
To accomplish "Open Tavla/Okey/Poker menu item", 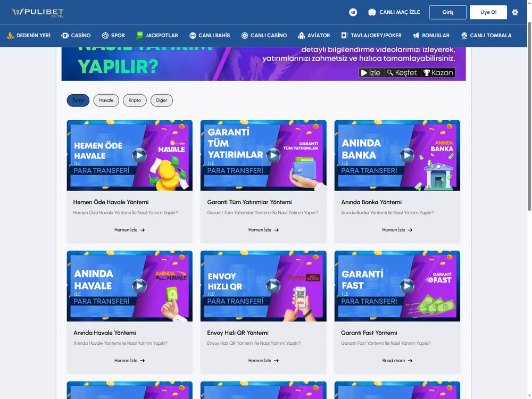I will [371, 35].
